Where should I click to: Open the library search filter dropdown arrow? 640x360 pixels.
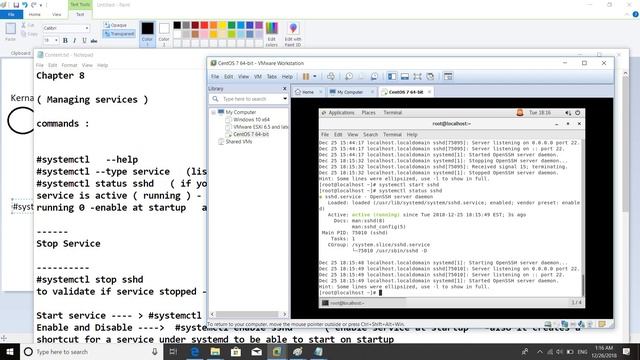(x=284, y=99)
